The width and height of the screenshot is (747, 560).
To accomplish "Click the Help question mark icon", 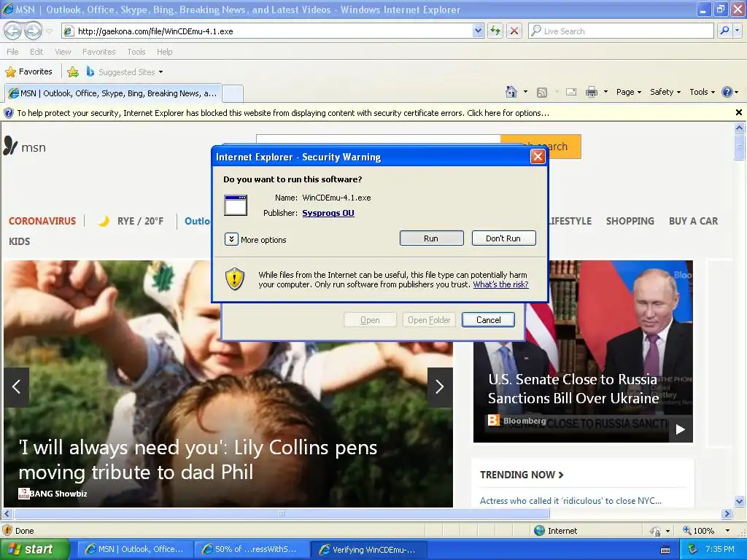I will 727,92.
